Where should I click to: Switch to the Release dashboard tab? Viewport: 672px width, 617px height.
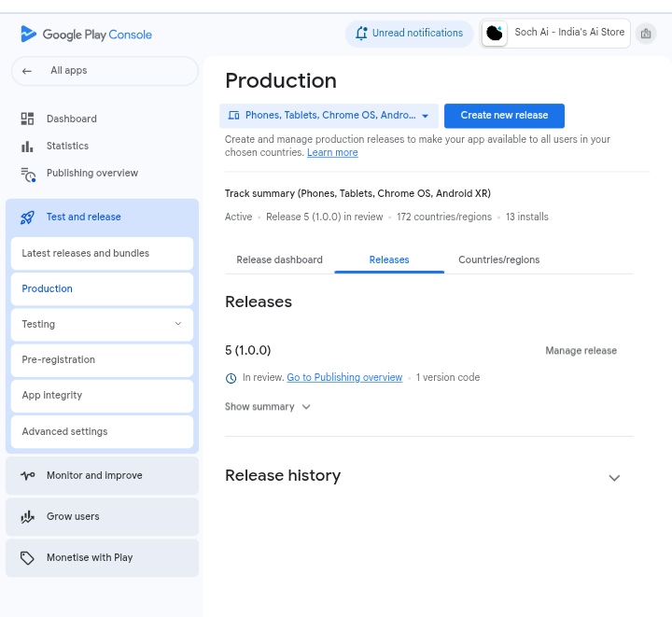click(279, 259)
